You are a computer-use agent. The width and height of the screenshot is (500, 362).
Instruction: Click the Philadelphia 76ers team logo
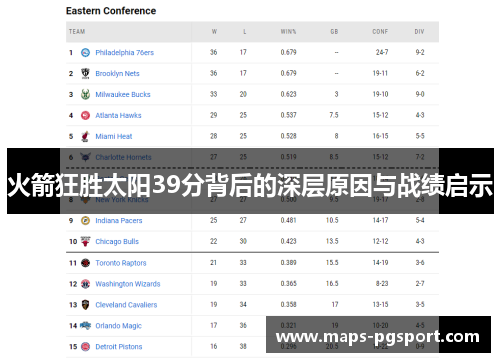[x=85, y=53]
